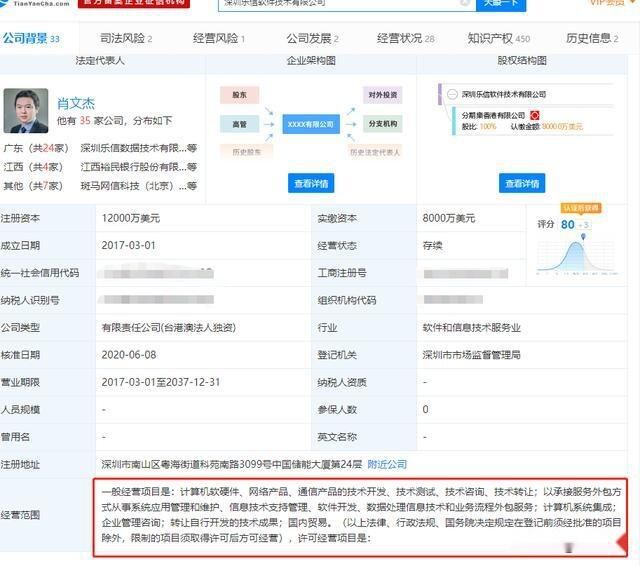Click the 股东 box in structure diagram
Image resolution: width=640 pixels, height=566 pixels.
[x=240, y=95]
